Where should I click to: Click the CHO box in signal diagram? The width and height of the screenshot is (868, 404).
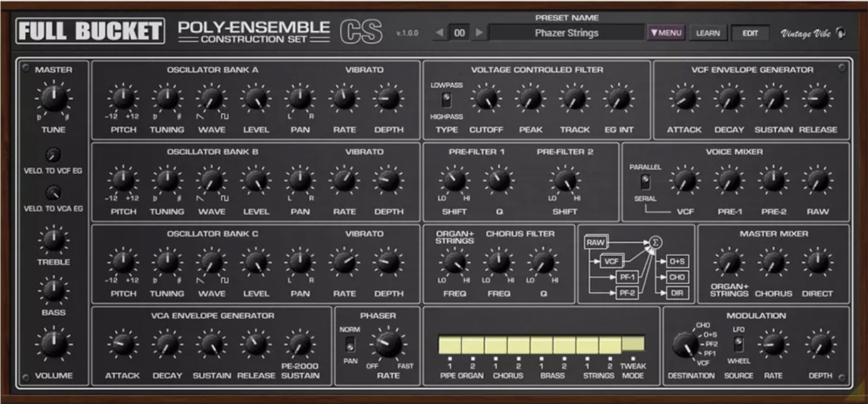point(677,277)
